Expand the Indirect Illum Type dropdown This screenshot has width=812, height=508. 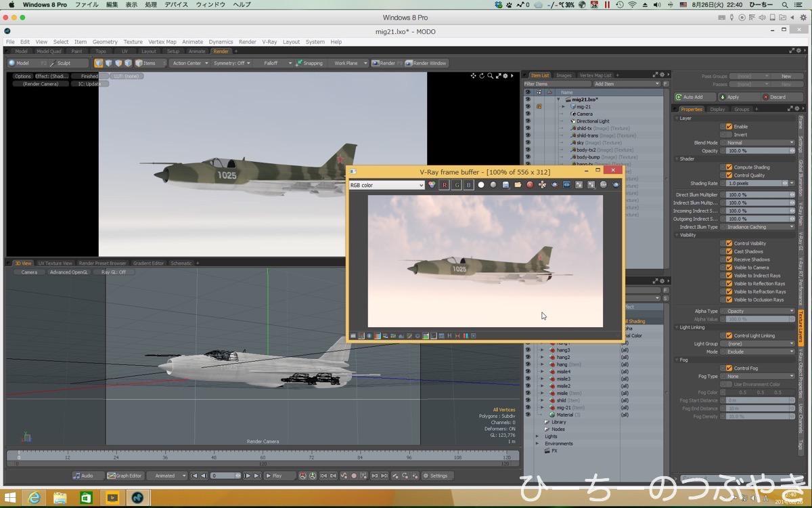coord(761,227)
